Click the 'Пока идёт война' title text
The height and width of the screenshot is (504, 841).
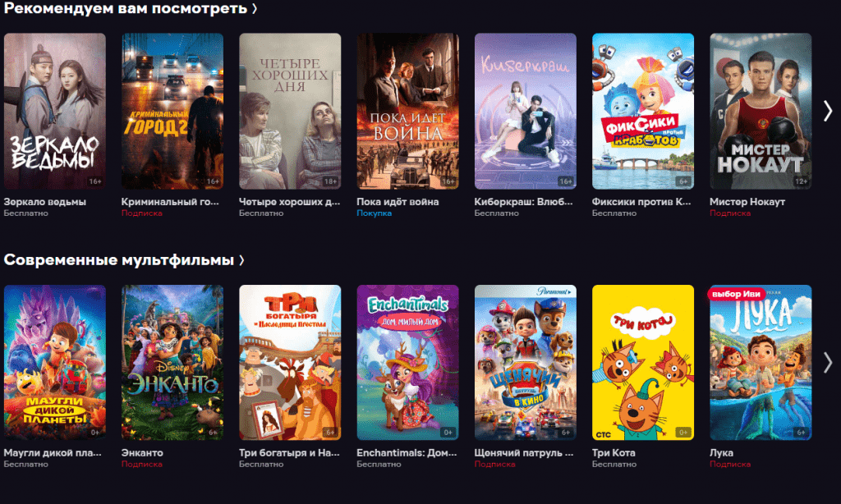click(398, 202)
